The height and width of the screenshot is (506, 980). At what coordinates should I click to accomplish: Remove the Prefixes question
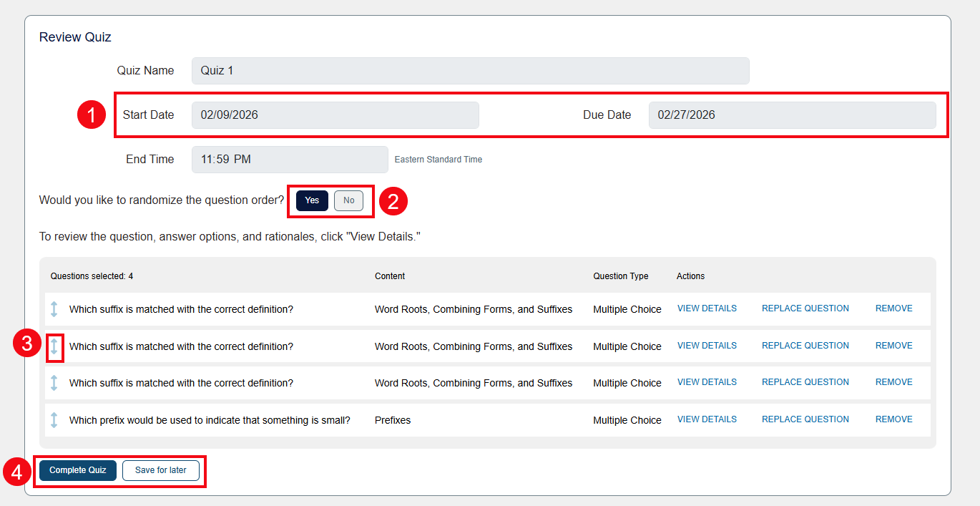pyautogui.click(x=893, y=419)
